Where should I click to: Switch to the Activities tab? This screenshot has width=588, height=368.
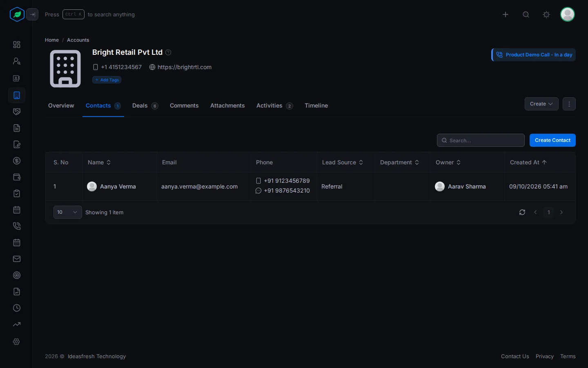(x=274, y=105)
